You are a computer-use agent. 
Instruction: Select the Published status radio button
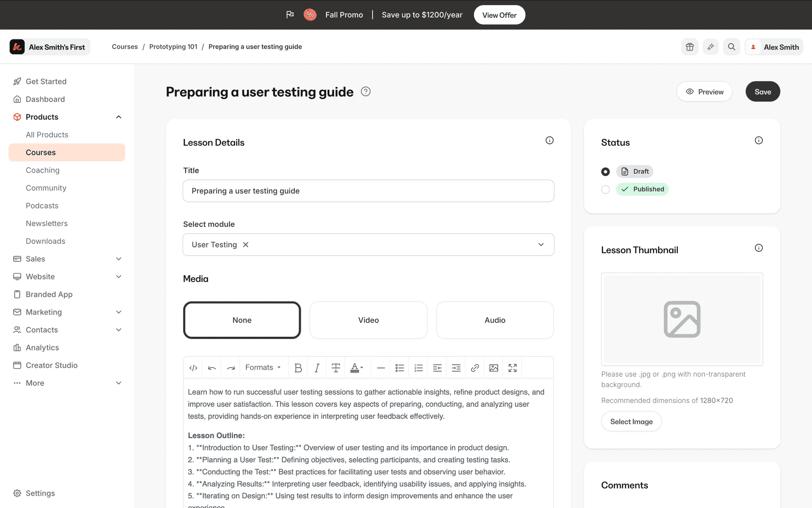click(x=606, y=189)
